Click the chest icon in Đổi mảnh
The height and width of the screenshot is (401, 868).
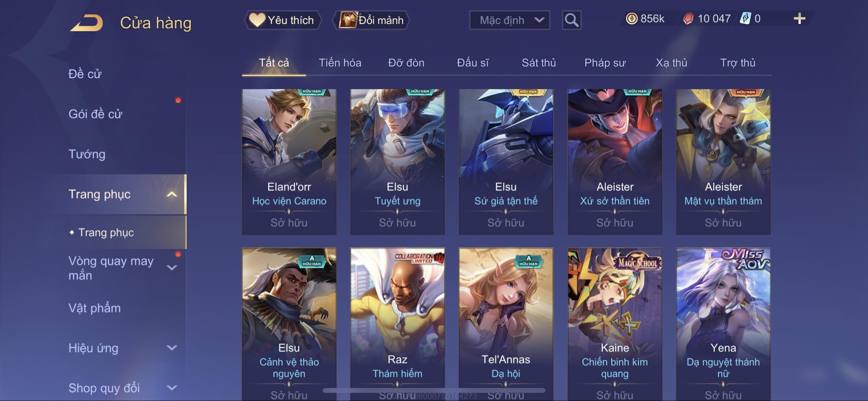point(348,20)
